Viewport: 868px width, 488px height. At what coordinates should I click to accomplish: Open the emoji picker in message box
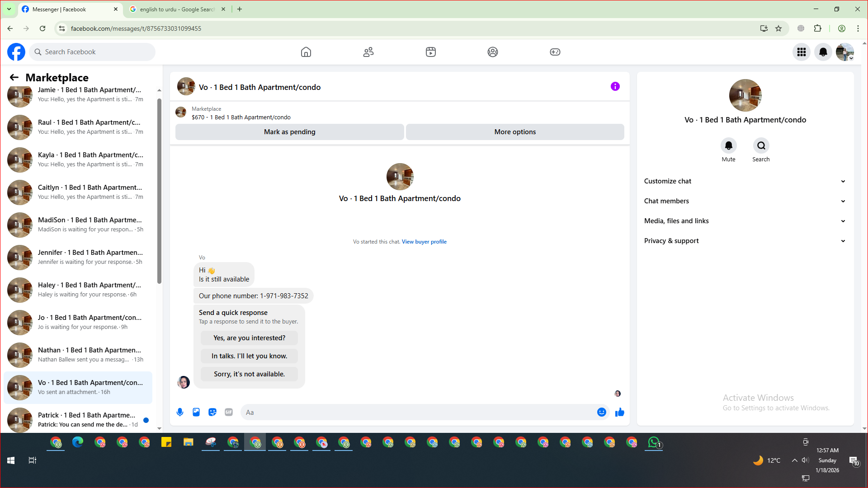pyautogui.click(x=601, y=412)
